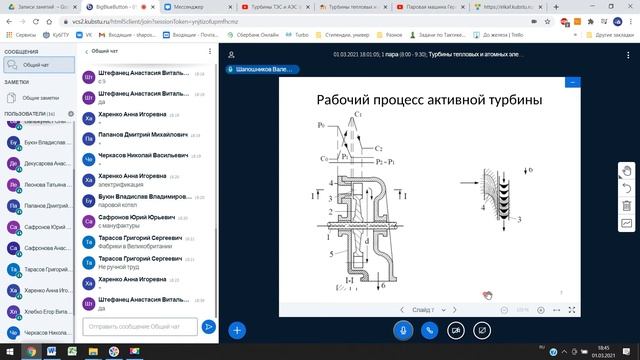The width and height of the screenshot is (640, 360).
Task: Select user Папанов Дмитрий in users list
Action: (x=39, y=206)
